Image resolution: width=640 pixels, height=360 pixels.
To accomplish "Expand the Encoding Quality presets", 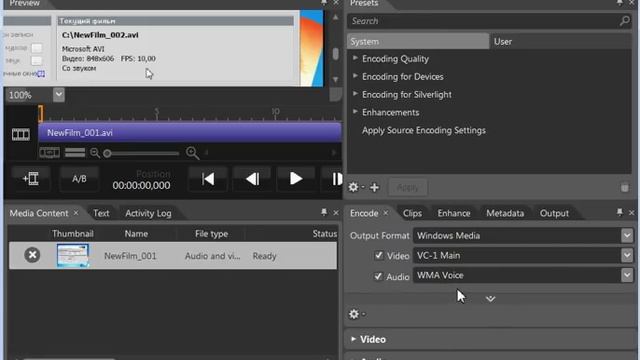I will click(x=355, y=58).
